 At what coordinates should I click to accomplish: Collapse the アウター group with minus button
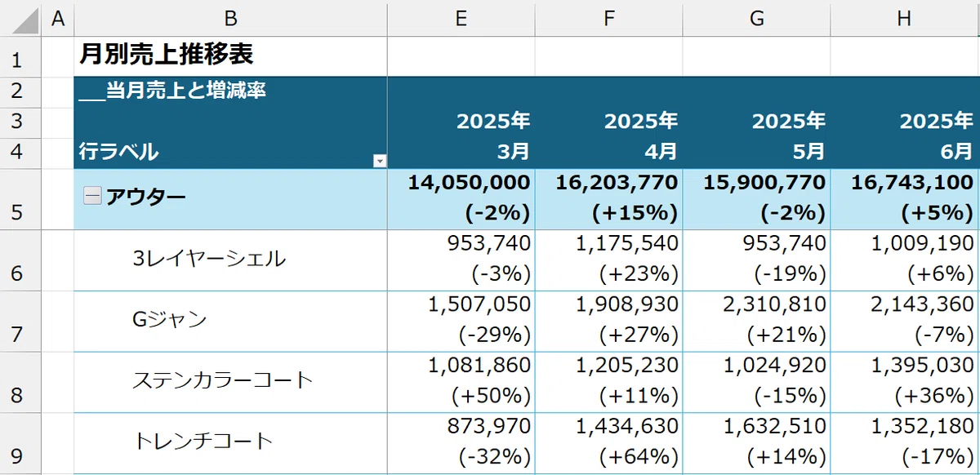[x=93, y=196]
